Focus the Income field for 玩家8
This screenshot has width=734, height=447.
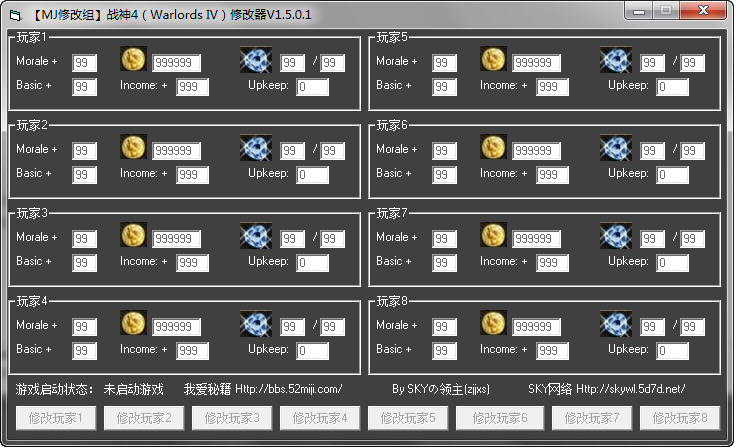coord(552,351)
